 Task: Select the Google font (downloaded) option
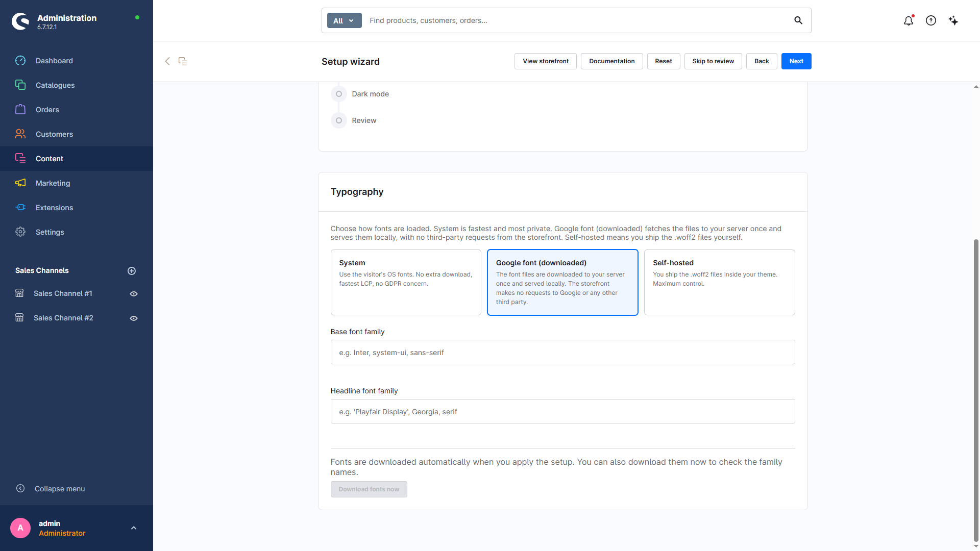click(562, 282)
